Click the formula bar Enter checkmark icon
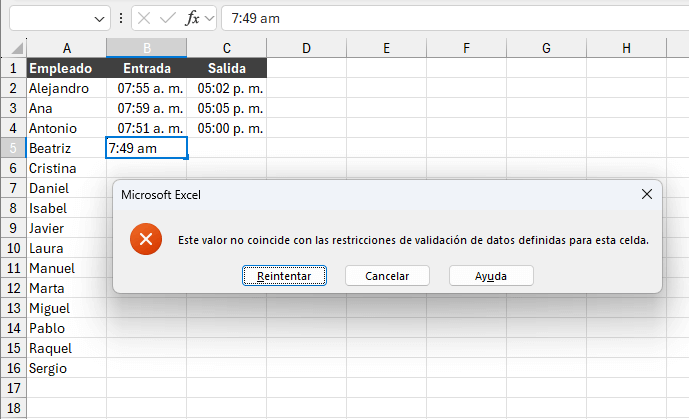This screenshot has width=689, height=419. pos(167,18)
